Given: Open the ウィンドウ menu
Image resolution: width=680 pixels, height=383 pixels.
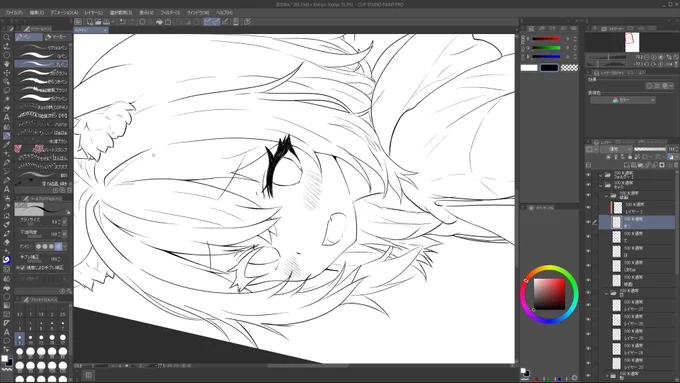Looking at the screenshot, I should [198, 13].
